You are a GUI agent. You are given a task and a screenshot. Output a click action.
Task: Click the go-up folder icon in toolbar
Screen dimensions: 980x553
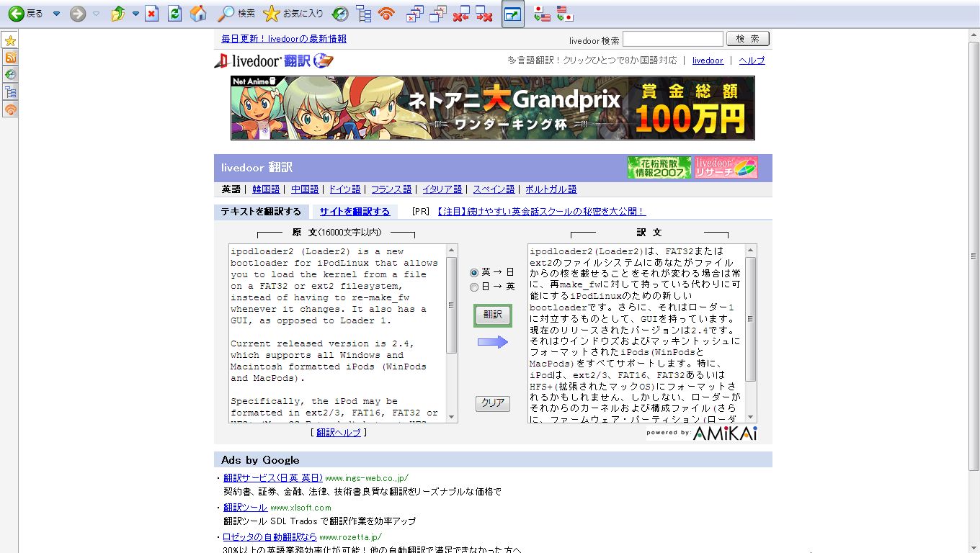coord(118,13)
